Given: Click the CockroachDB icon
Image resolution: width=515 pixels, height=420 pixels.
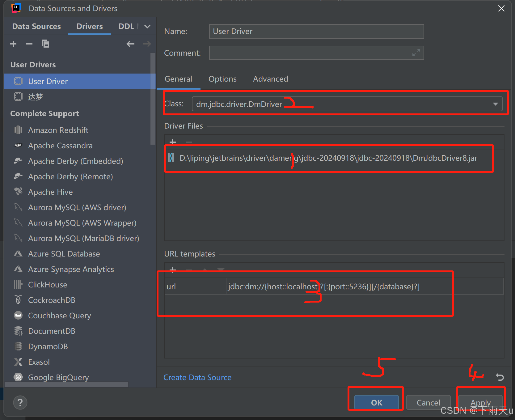Looking at the screenshot, I should click(x=18, y=300).
